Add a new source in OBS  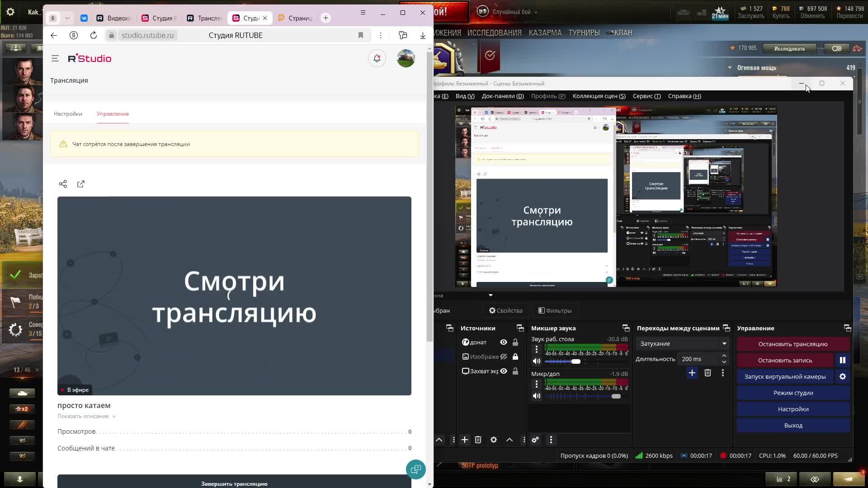click(x=465, y=440)
